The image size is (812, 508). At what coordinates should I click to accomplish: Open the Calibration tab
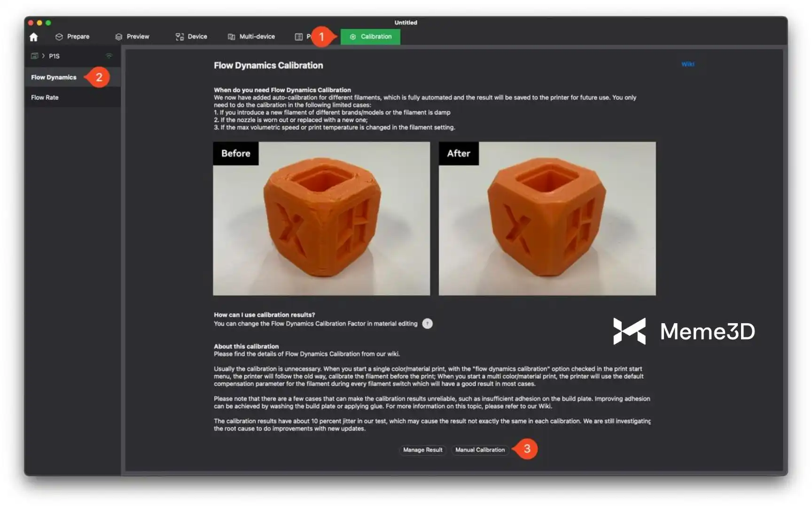[370, 37]
